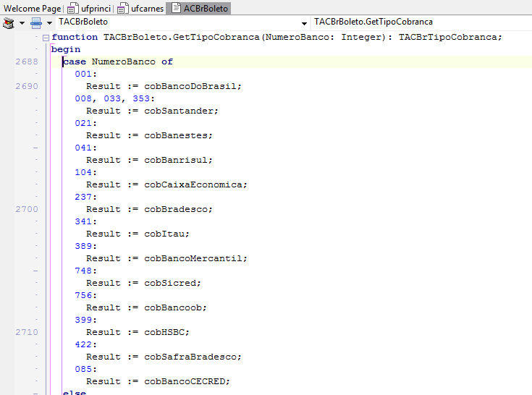The image size is (532, 395).
Task: Select the ACBrBoleto editor tab
Action: [200, 8]
